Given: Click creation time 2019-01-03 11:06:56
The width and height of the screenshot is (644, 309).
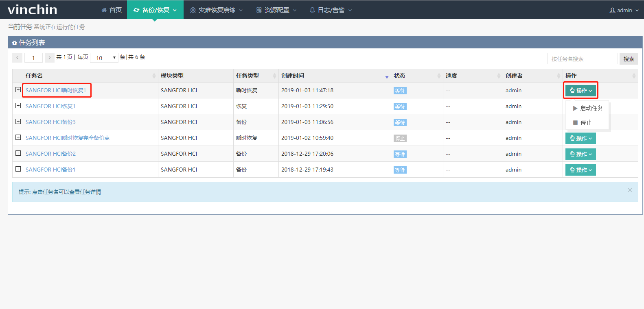Looking at the screenshot, I should 307,122.
